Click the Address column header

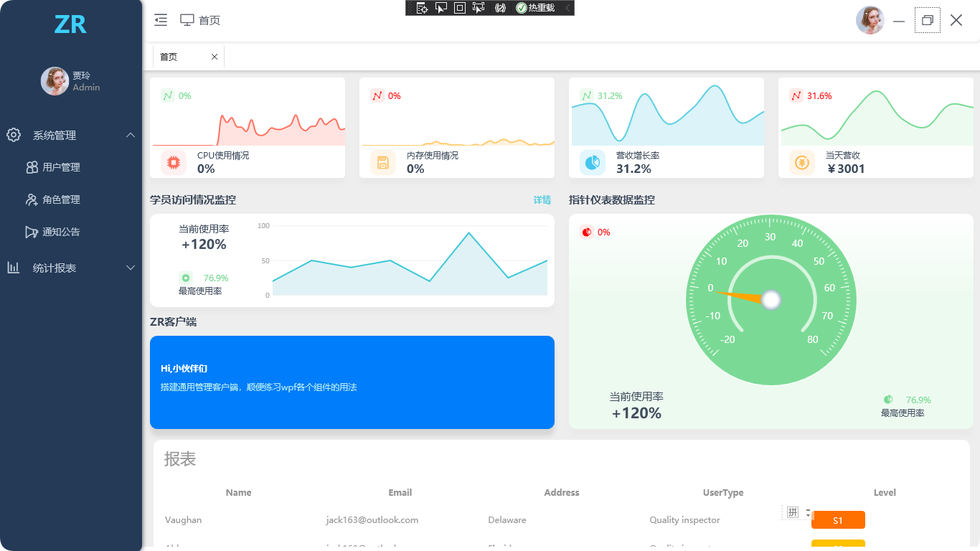click(x=562, y=492)
